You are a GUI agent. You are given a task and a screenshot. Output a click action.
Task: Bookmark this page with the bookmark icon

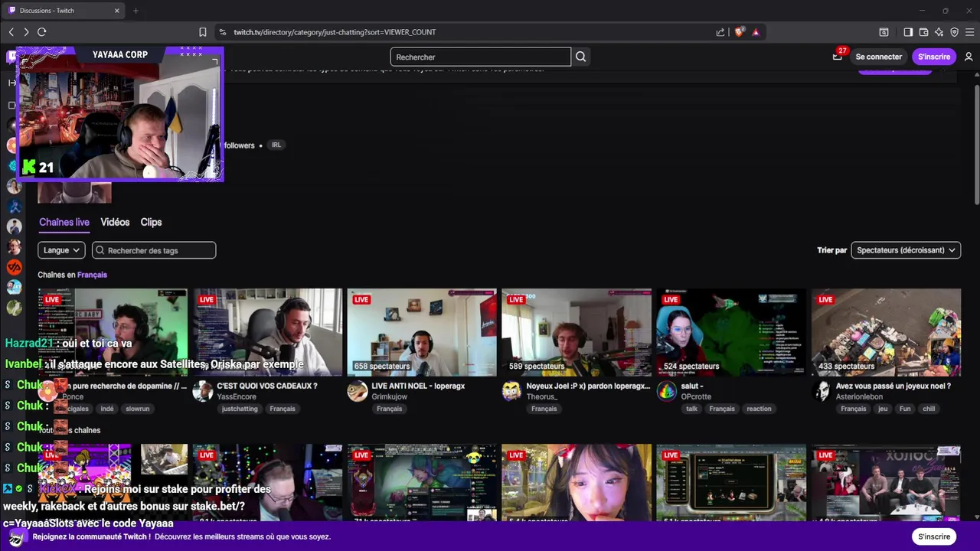[x=202, y=32]
